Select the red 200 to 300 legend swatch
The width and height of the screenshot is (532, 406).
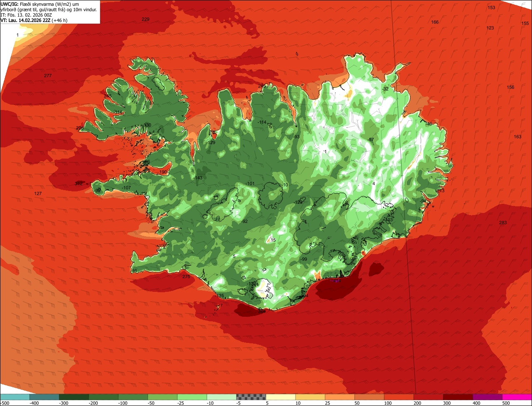pos(429,397)
